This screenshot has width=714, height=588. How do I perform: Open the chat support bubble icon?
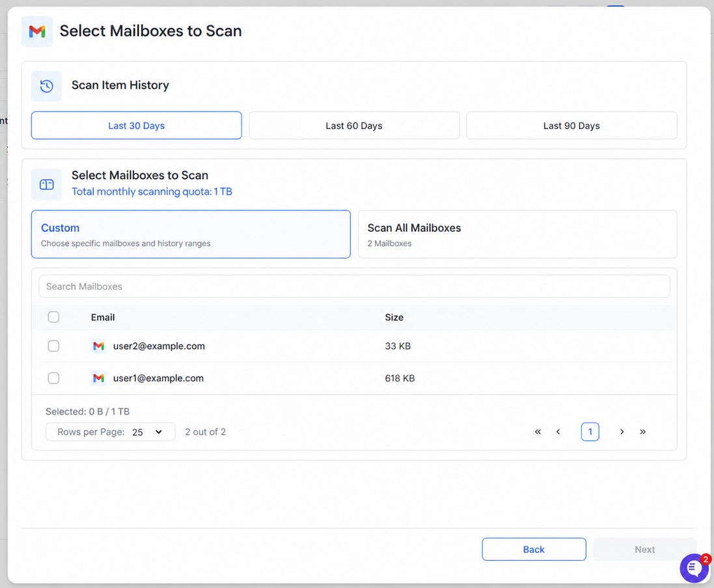pyautogui.click(x=694, y=568)
